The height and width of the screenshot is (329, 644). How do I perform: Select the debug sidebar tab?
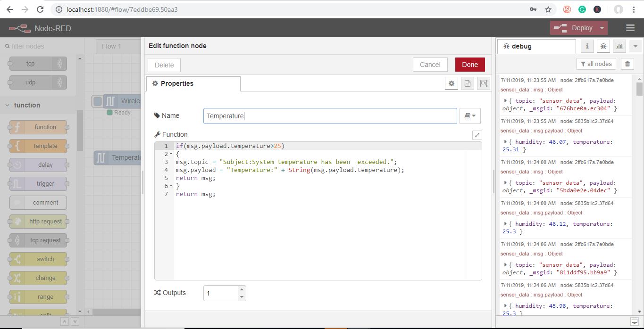point(535,46)
